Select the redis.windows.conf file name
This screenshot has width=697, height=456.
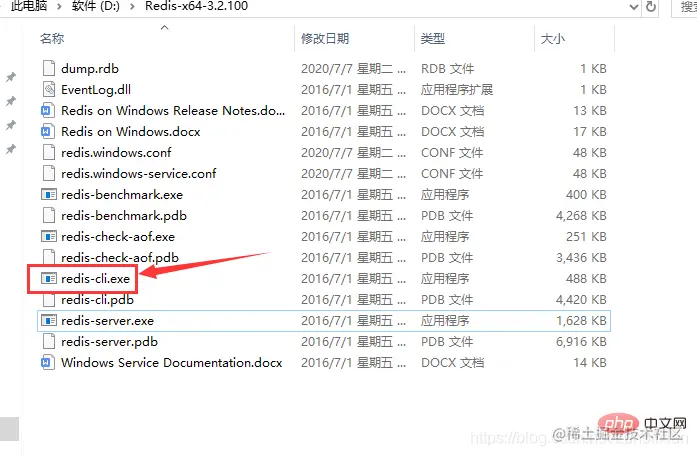(116, 152)
